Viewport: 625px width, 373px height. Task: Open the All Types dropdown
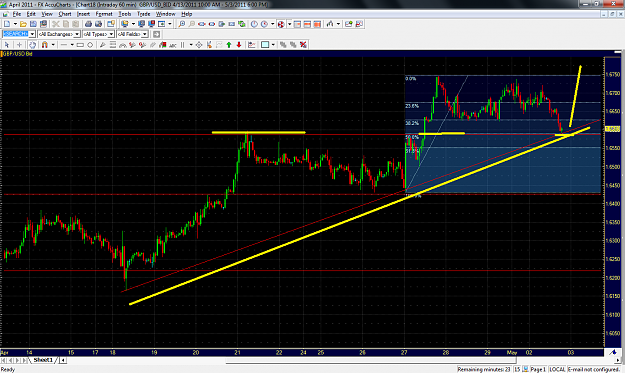pyautogui.click(x=111, y=34)
